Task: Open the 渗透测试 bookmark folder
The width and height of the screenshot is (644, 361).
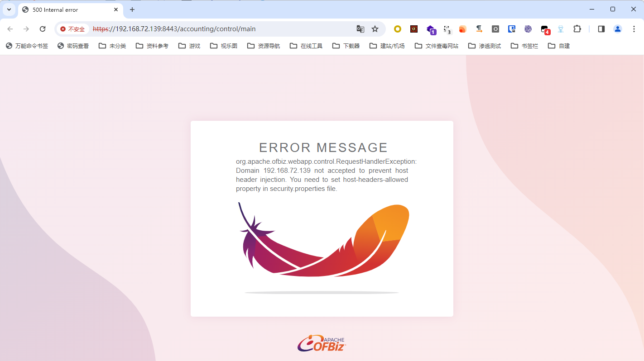Action: tap(485, 46)
